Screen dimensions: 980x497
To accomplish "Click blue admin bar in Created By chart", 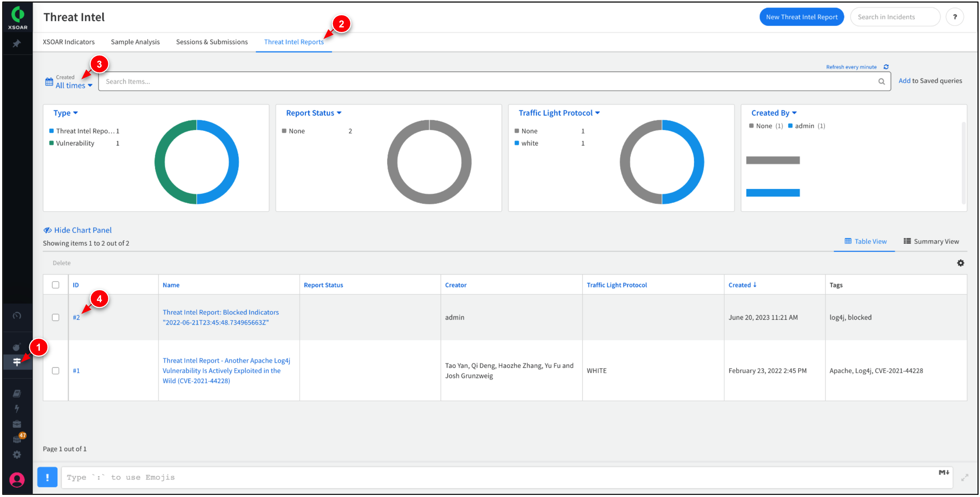I will (773, 193).
